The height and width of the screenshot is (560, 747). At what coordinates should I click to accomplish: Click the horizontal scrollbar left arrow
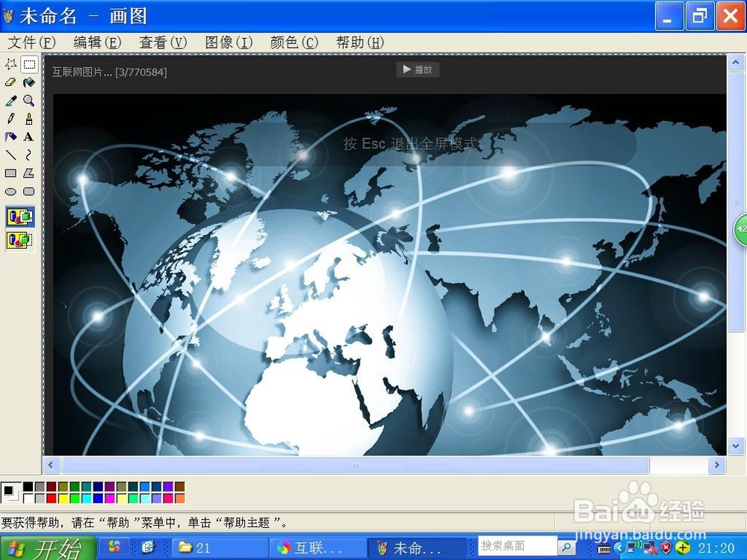point(51,465)
